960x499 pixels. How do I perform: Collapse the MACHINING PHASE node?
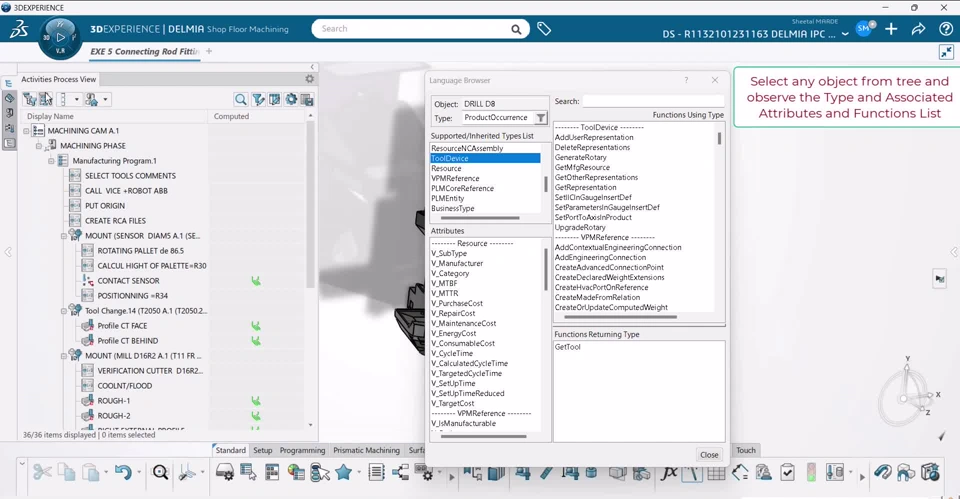click(39, 146)
